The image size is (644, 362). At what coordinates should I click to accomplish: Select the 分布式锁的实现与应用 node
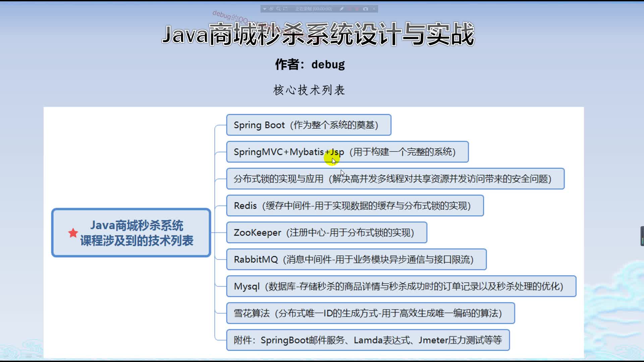coord(395,179)
